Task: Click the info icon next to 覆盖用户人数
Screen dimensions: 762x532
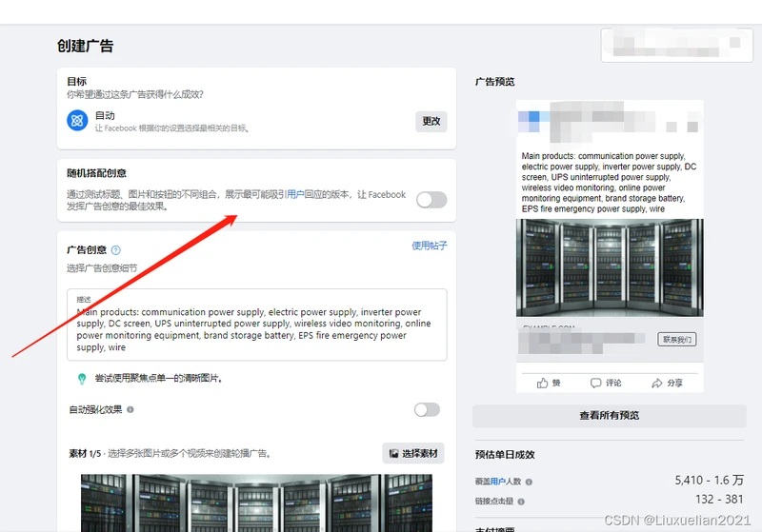Action: click(x=529, y=482)
